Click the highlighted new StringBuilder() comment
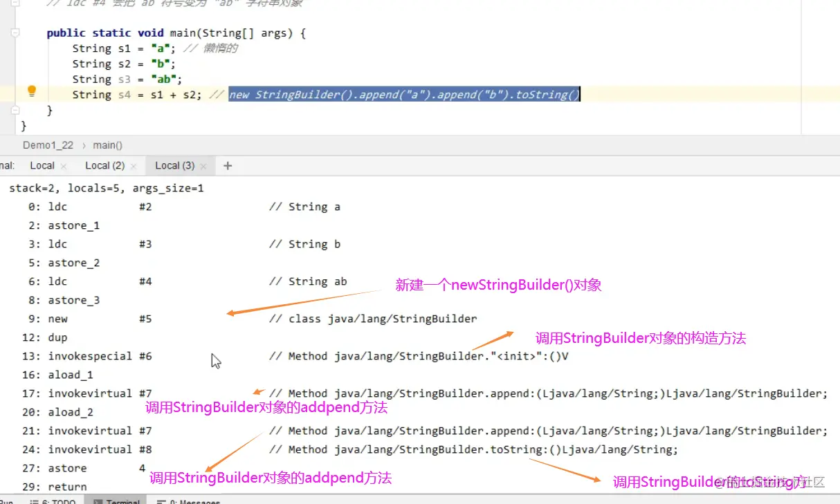 click(x=404, y=95)
